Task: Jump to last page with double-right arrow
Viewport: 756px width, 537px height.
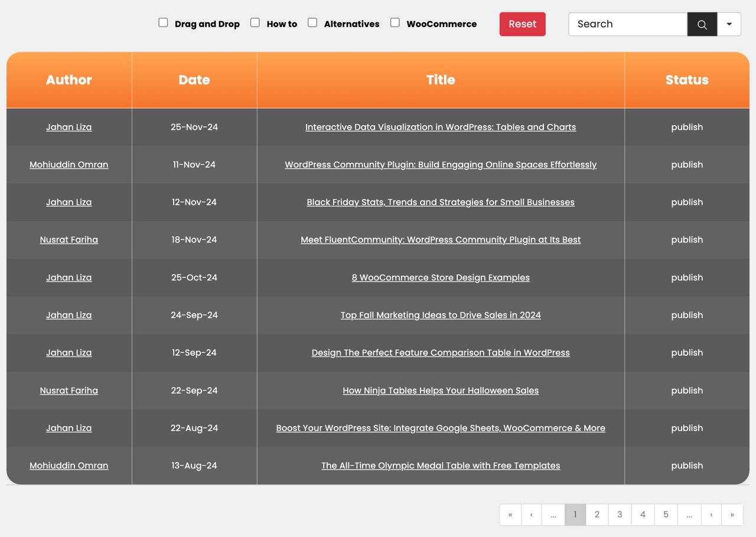Action: pyautogui.click(x=732, y=515)
